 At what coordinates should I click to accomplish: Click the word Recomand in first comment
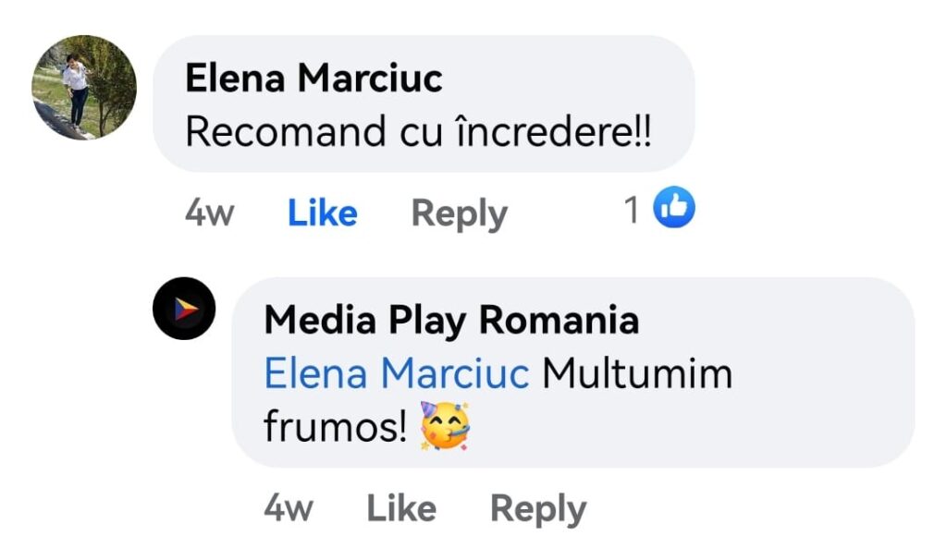[286, 131]
